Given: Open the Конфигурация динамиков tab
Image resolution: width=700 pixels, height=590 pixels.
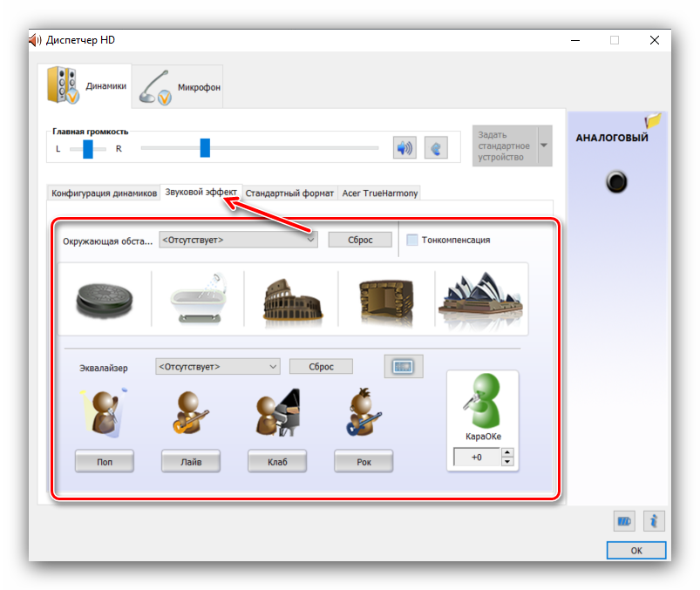Looking at the screenshot, I should 104,193.
